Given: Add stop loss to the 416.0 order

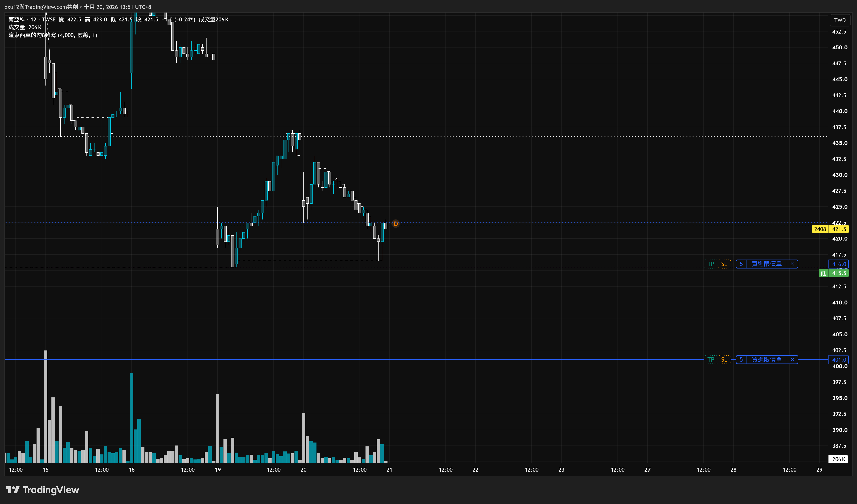Looking at the screenshot, I should click(x=724, y=264).
